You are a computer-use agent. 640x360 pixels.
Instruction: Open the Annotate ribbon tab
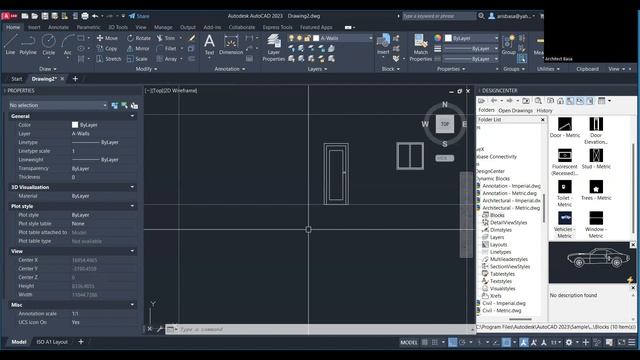point(58,27)
